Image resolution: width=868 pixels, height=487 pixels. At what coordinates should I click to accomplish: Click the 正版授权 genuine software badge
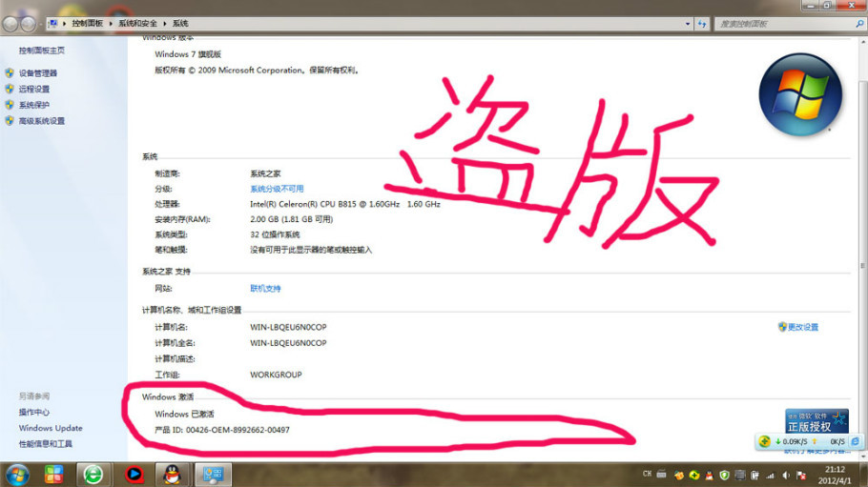816,421
